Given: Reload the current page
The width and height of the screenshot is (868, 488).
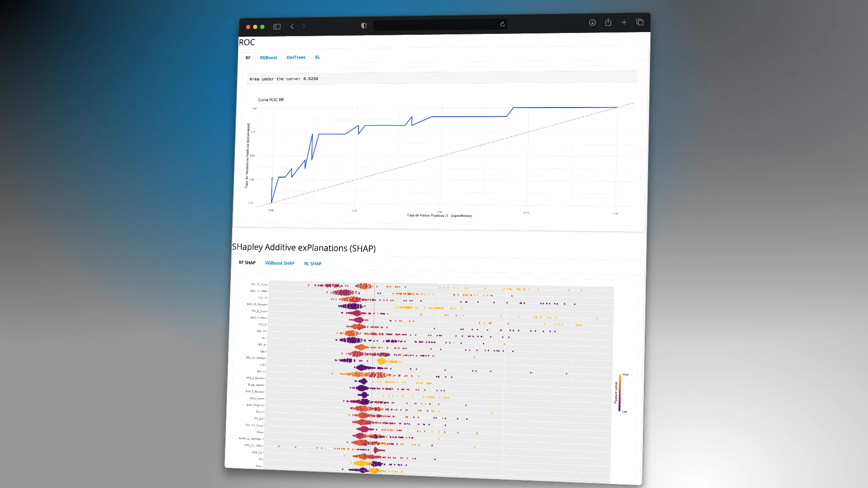Looking at the screenshot, I should pos(502,24).
